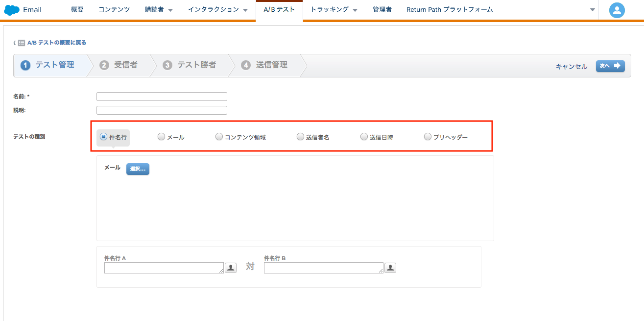Select the 送信日時 radio button
Screen dimensions: 644x321
point(364,137)
